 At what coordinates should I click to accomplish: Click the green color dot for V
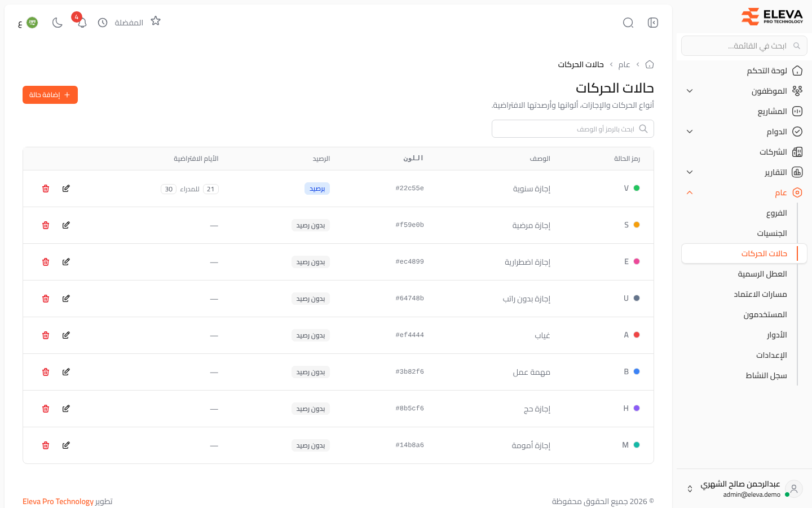click(x=637, y=188)
